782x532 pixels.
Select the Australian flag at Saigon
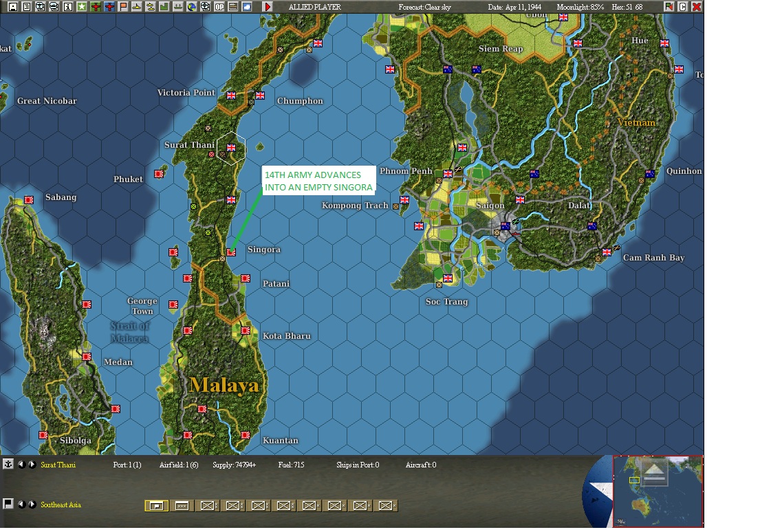click(506, 226)
